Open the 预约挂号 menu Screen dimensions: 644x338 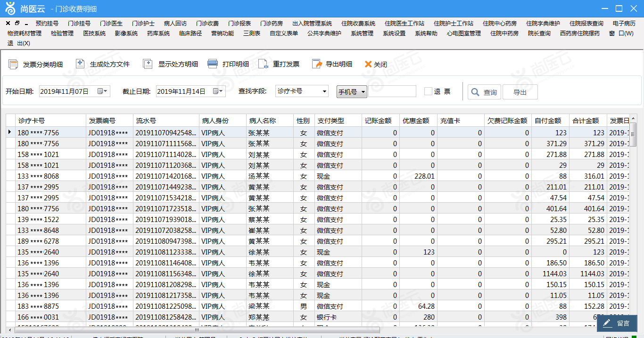(x=47, y=23)
